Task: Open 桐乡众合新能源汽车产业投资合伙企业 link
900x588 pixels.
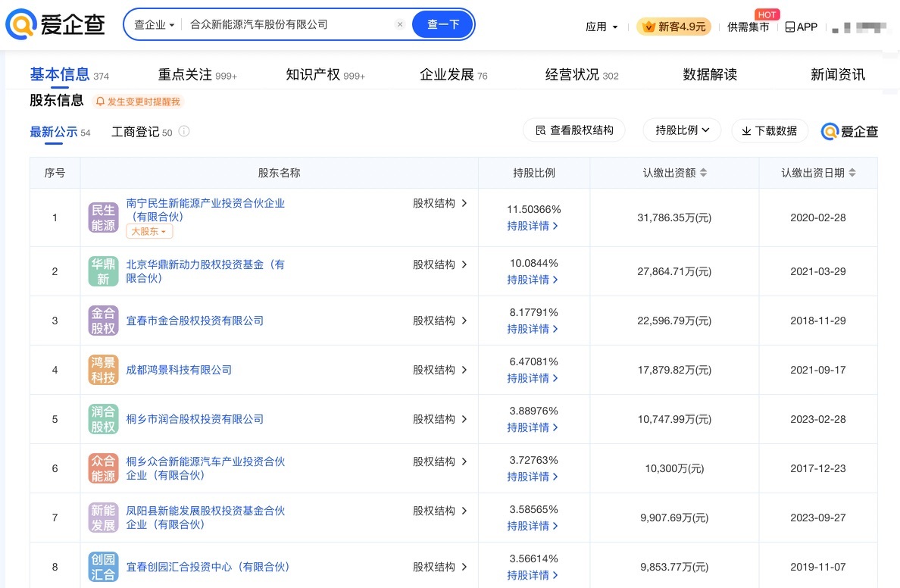Action: coord(205,468)
